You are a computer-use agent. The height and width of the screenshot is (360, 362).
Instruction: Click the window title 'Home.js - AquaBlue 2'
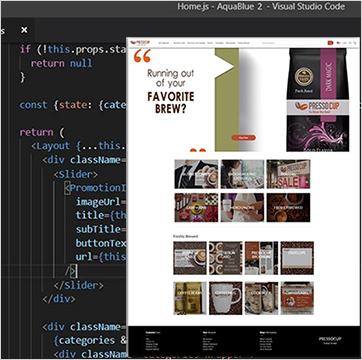pos(220,6)
